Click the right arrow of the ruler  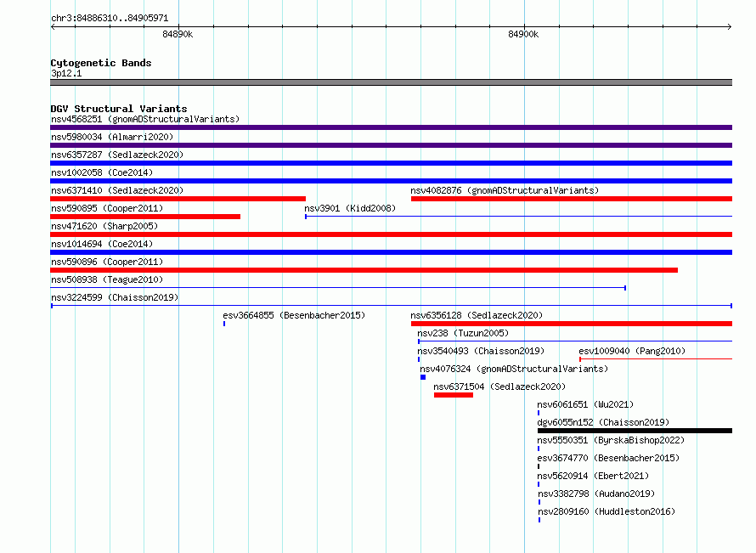coord(730,27)
